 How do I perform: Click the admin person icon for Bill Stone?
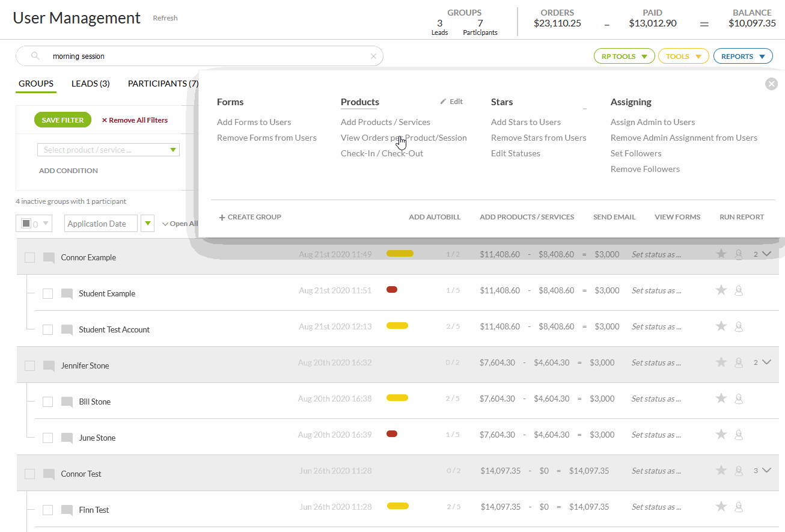click(x=739, y=399)
